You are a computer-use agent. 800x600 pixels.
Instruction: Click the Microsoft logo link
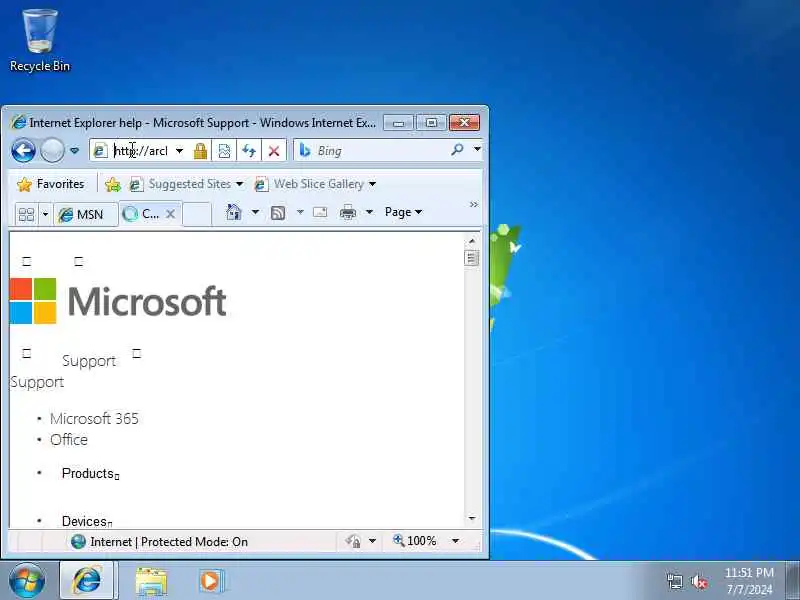118,301
